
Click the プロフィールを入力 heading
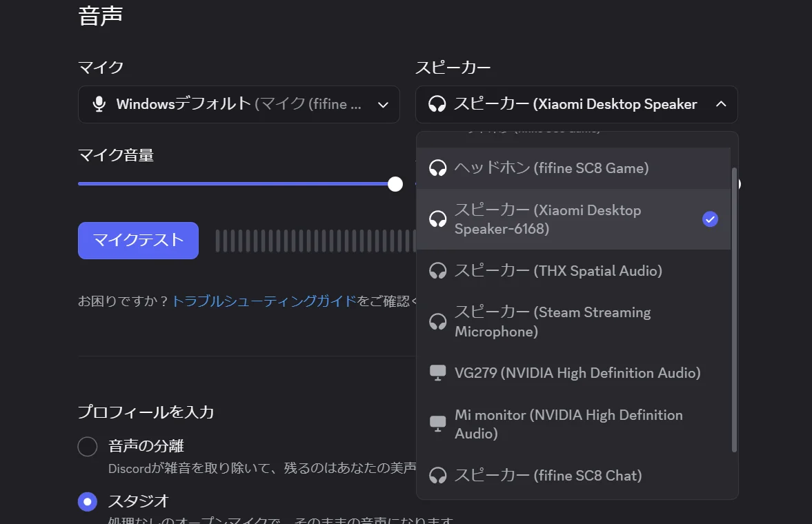pos(146,412)
